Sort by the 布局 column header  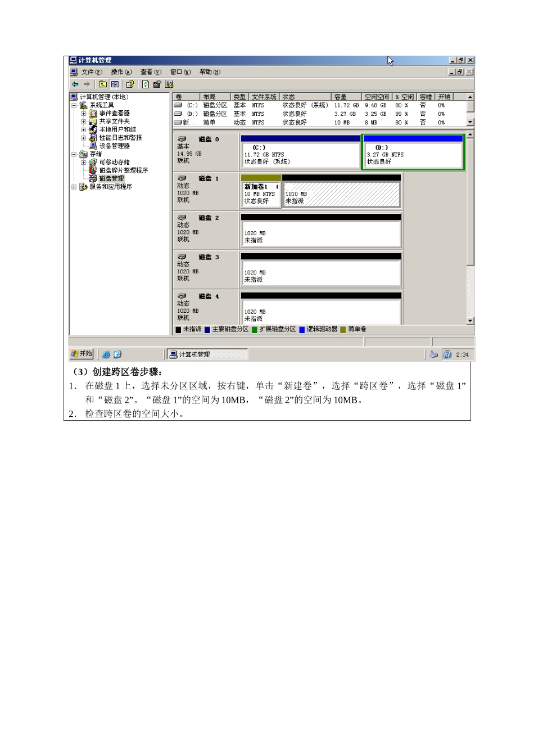[215, 97]
